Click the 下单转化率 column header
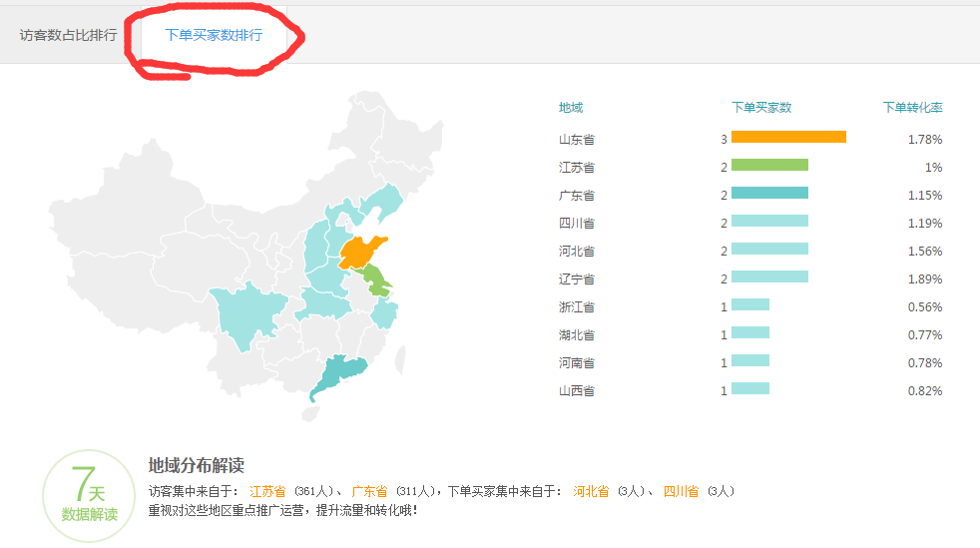The image size is (980, 548). (912, 108)
